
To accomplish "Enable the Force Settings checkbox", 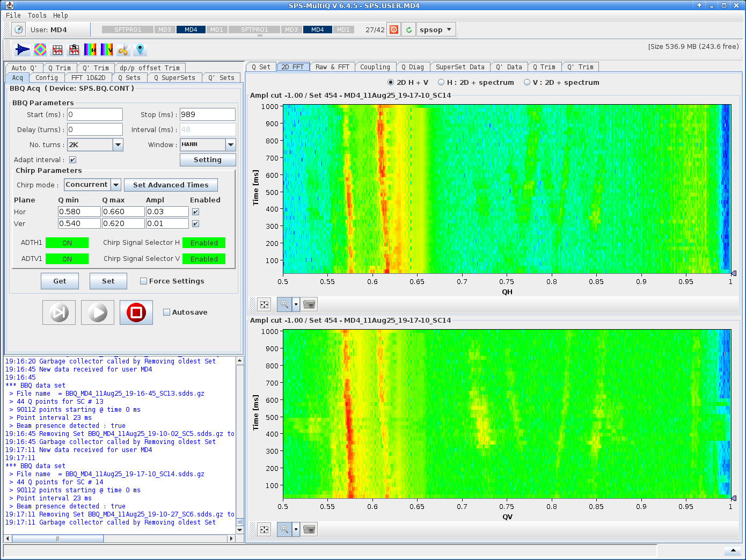I will (x=143, y=281).
